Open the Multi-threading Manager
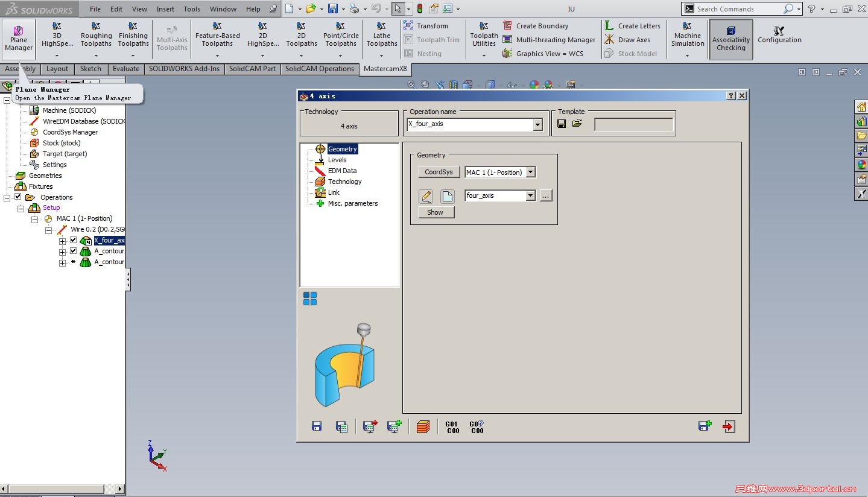This screenshot has height=497, width=868. click(x=549, y=40)
